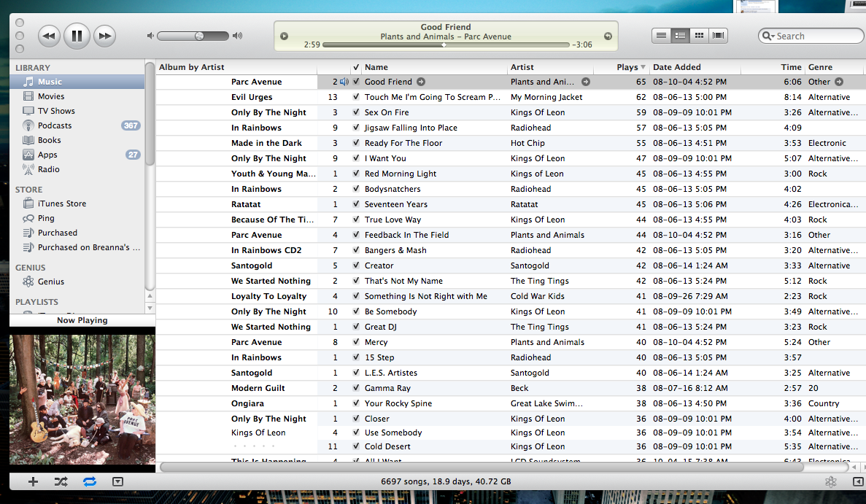Viewport: 866px width, 504px height.
Task: Click the Search field
Action: pos(811,36)
